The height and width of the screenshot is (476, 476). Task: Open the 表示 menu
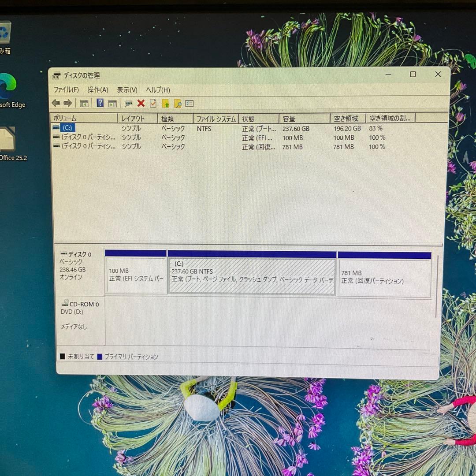[128, 90]
